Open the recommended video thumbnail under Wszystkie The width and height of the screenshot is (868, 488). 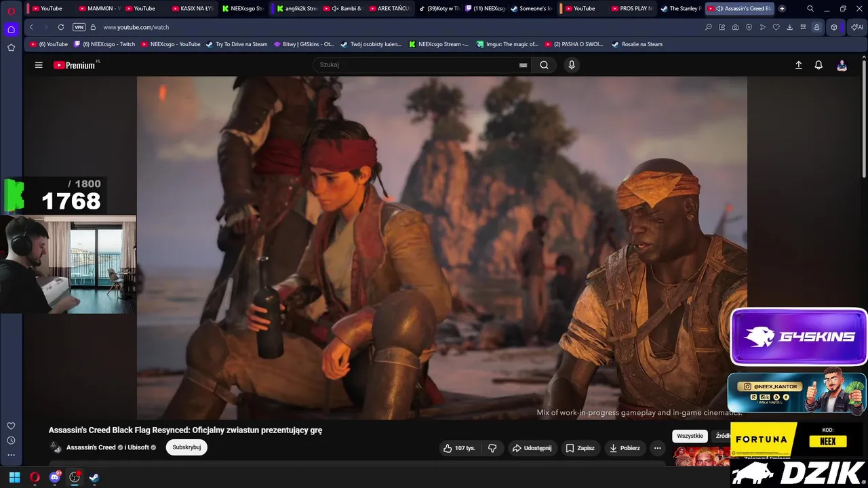coord(701,456)
